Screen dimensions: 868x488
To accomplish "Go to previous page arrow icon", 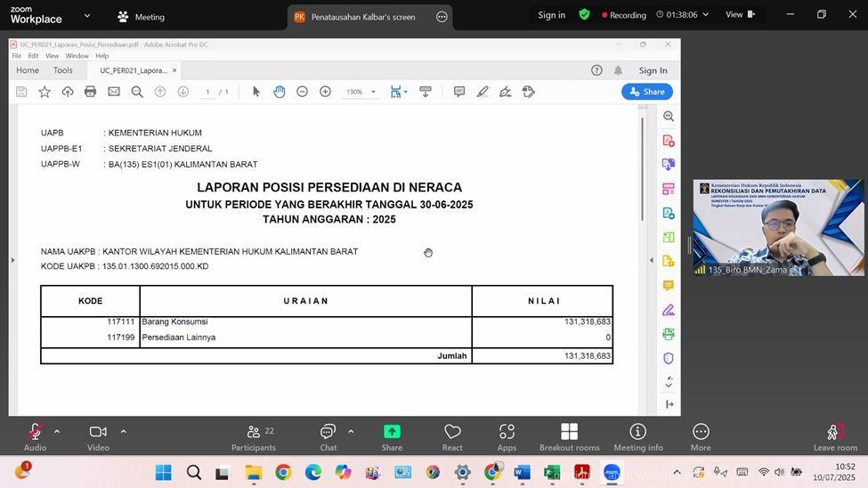I will coord(160,92).
